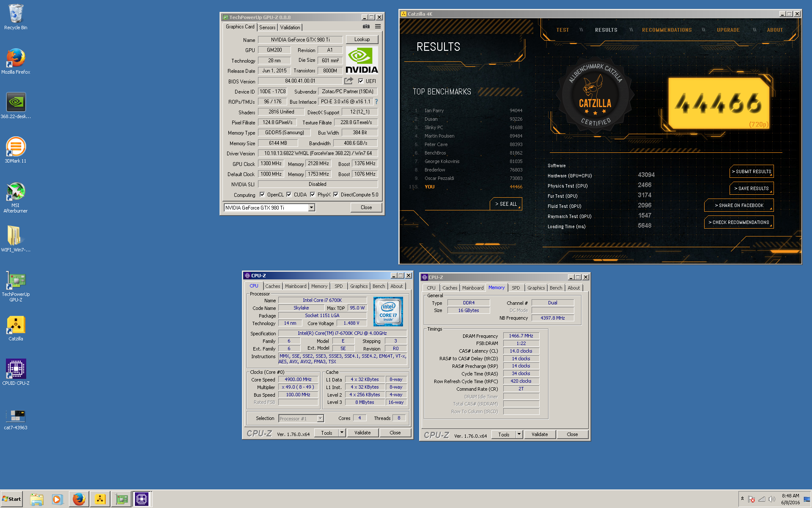Image resolution: width=812 pixels, height=508 pixels.
Task: Show hidden tray icons arrow
Action: point(742,499)
